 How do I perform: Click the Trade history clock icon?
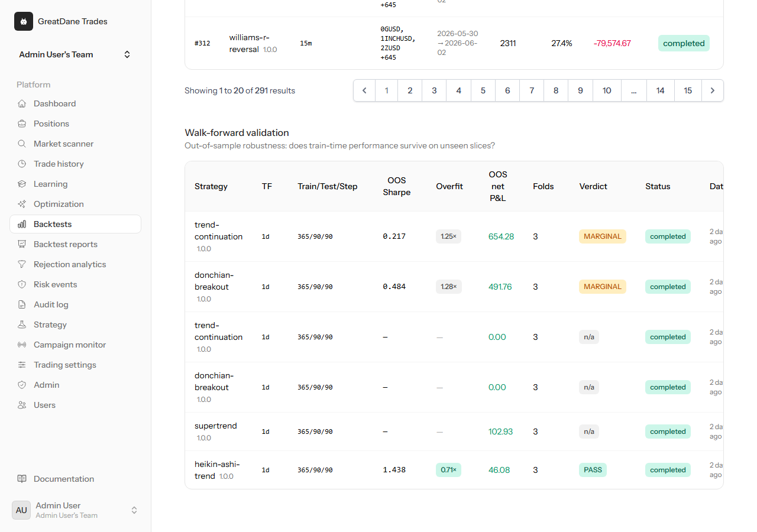[22, 164]
